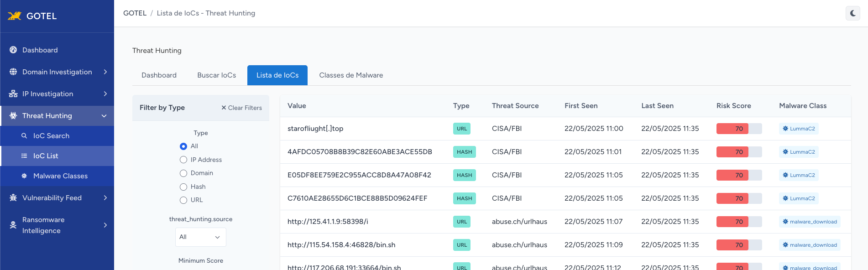Expand Ransomware Intelligence submenu chevron
Viewport: 868px width, 270px height.
(x=105, y=225)
